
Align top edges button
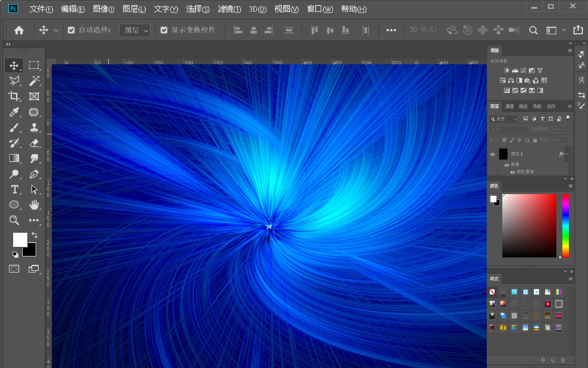pos(314,30)
